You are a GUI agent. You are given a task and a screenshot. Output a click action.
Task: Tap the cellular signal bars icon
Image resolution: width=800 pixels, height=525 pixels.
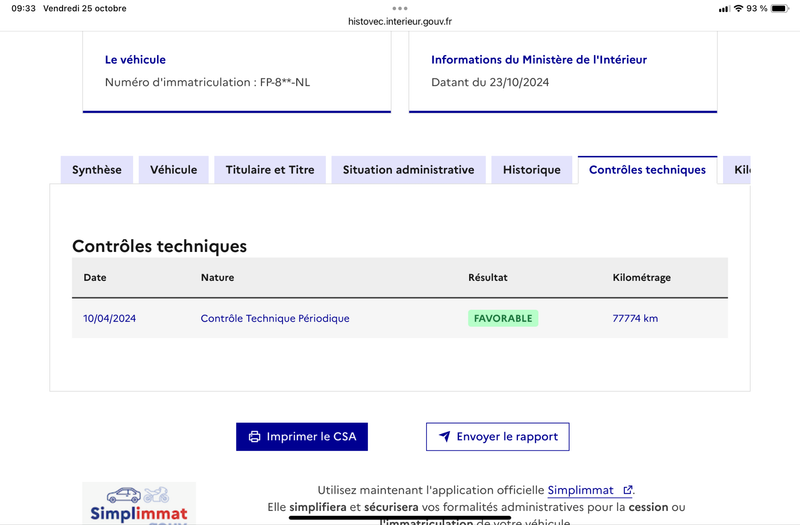[x=724, y=9]
